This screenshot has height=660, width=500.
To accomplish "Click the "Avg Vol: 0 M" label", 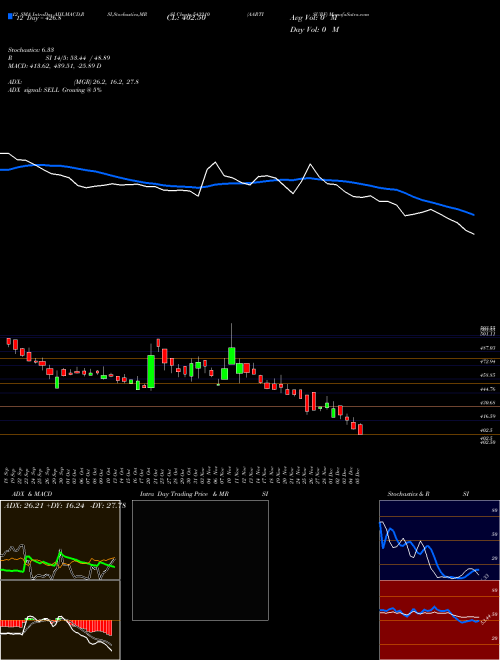I will click(314, 18).
